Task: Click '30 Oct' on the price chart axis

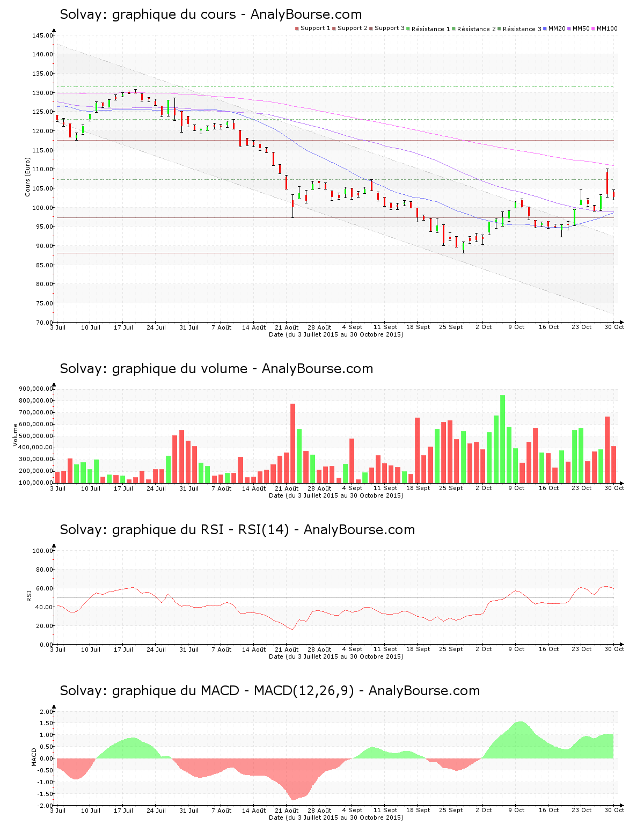Action: [x=614, y=327]
